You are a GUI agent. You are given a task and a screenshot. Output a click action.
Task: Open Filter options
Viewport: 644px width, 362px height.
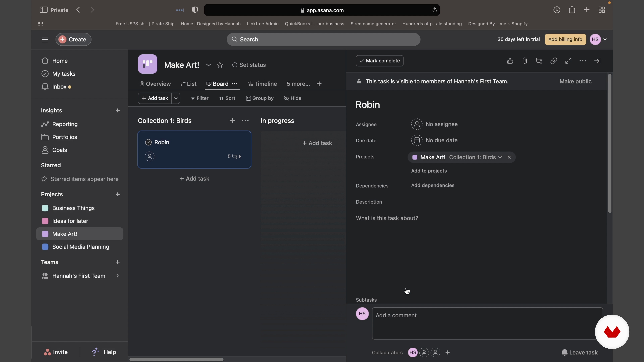[x=200, y=98]
